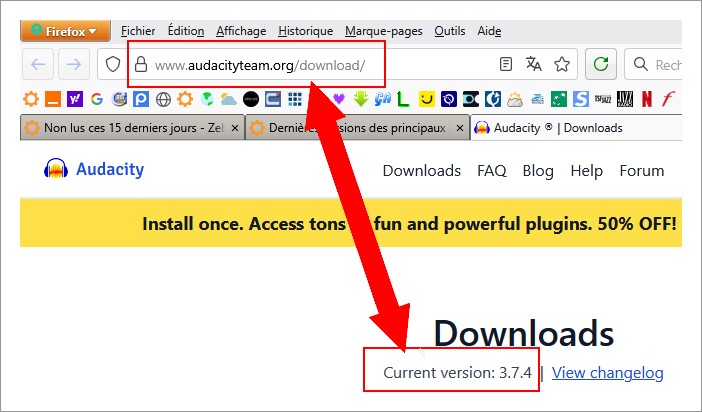Open the green download arrow bookmark
Image resolution: width=702 pixels, height=412 pixels.
tap(360, 99)
